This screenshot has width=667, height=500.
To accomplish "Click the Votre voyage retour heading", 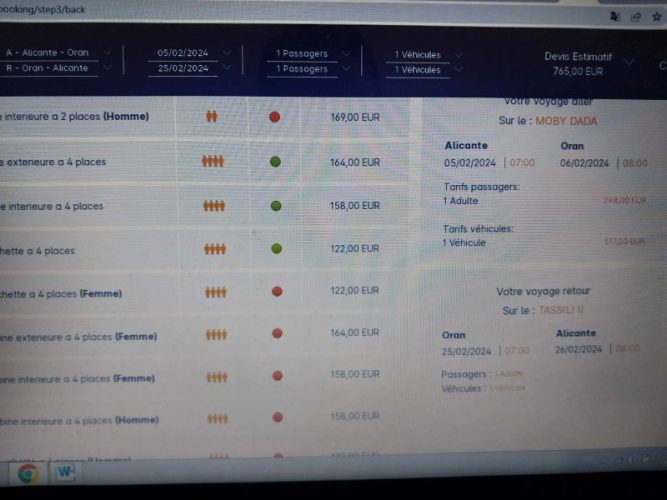I will point(543,291).
